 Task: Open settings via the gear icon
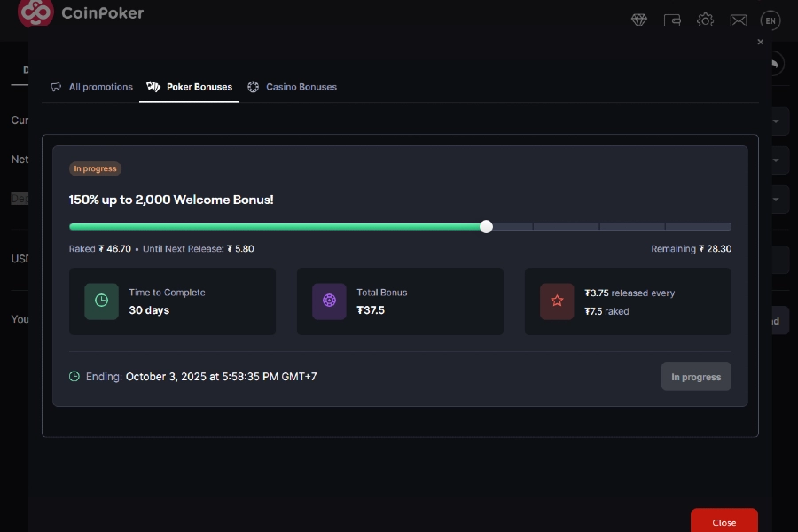705,20
